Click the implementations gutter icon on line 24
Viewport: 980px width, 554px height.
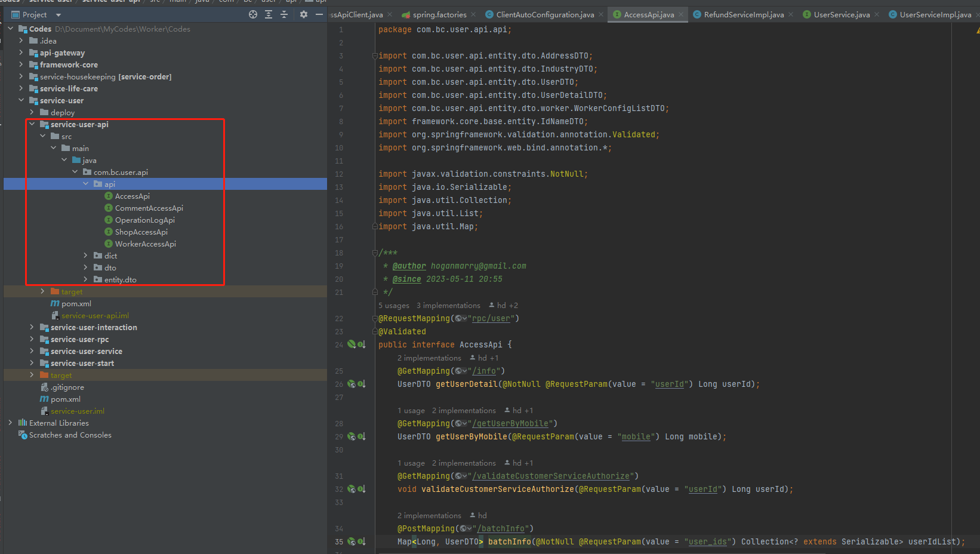[361, 344]
